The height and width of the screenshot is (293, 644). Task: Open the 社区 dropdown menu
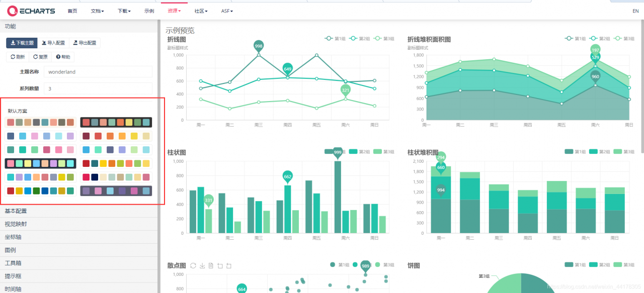201,11
